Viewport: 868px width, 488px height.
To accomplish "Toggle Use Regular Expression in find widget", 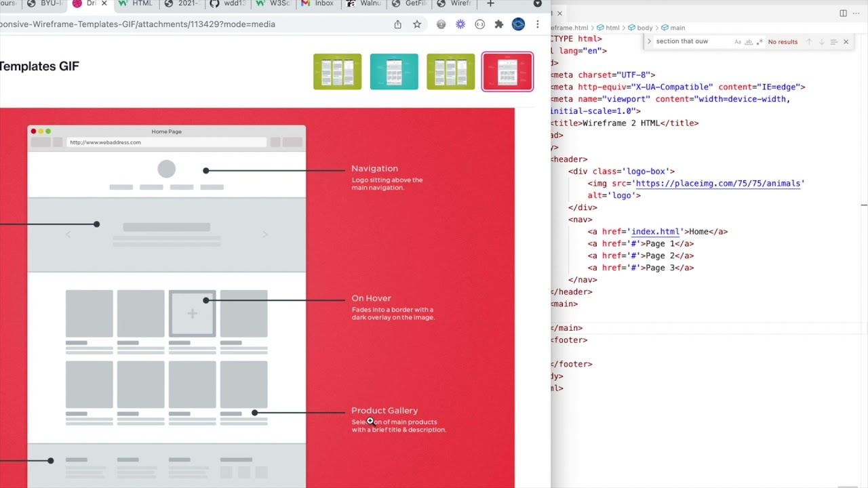I will click(x=759, y=42).
